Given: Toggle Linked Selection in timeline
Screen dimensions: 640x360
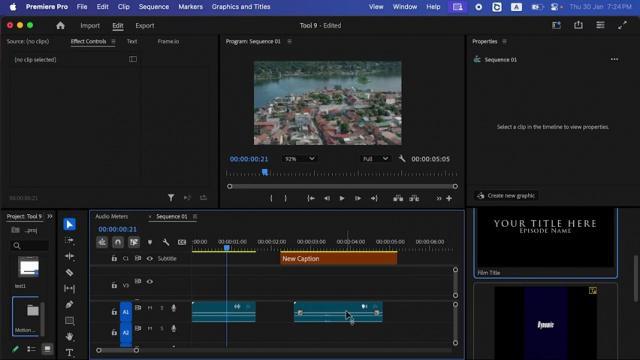Looking at the screenshot, I should (134, 242).
